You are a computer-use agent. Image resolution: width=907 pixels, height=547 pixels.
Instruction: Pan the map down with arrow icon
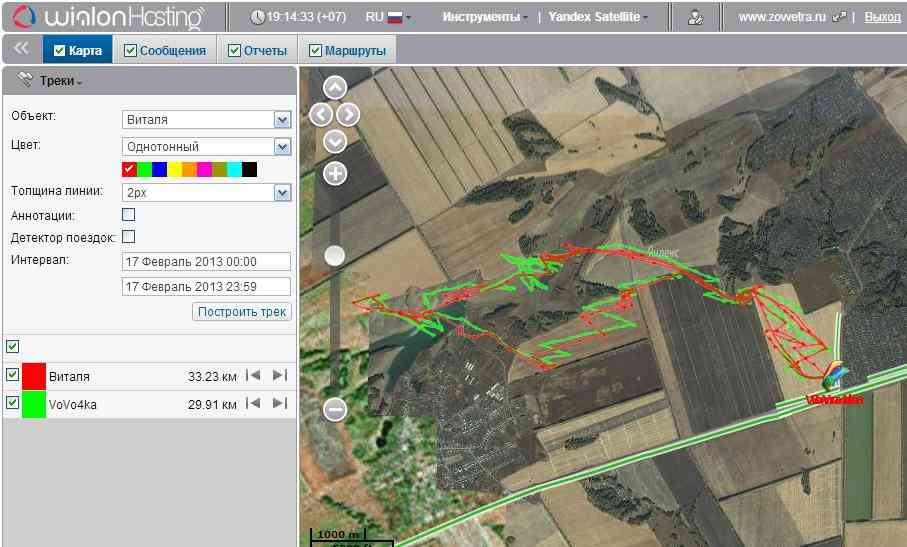335,141
